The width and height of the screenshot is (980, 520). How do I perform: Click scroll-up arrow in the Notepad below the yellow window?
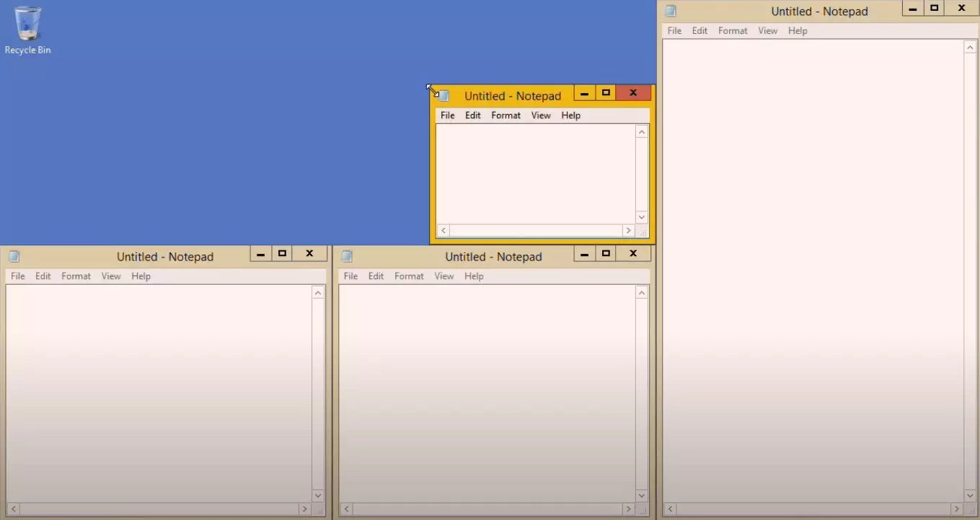[x=642, y=293]
